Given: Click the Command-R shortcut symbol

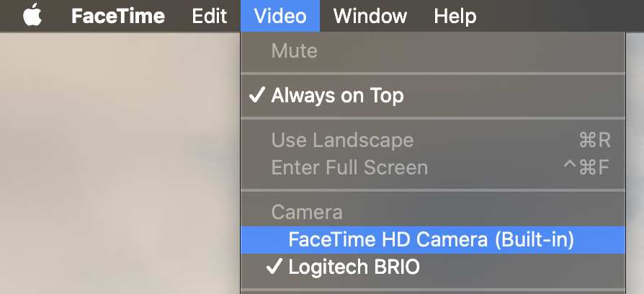Looking at the screenshot, I should pyautogui.click(x=595, y=140).
